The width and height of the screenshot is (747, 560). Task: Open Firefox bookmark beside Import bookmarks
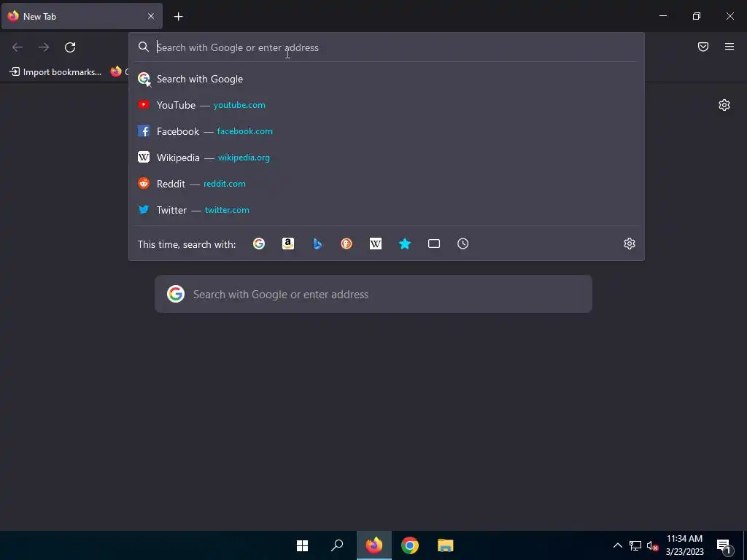[x=119, y=72]
